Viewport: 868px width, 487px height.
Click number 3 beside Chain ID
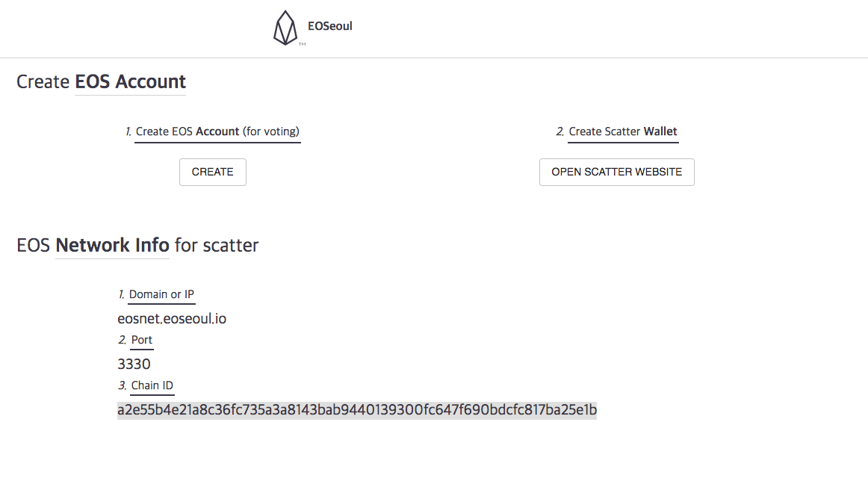pyautogui.click(x=123, y=385)
